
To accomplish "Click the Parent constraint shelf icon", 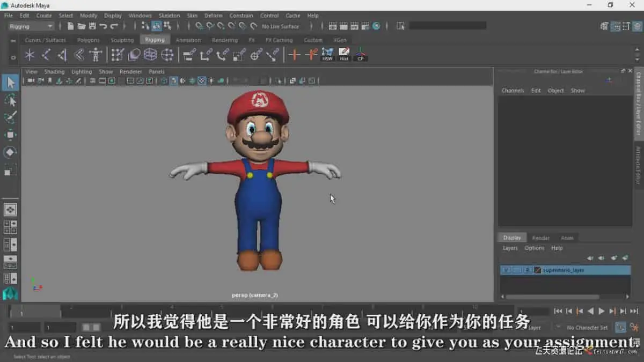I will (189, 55).
